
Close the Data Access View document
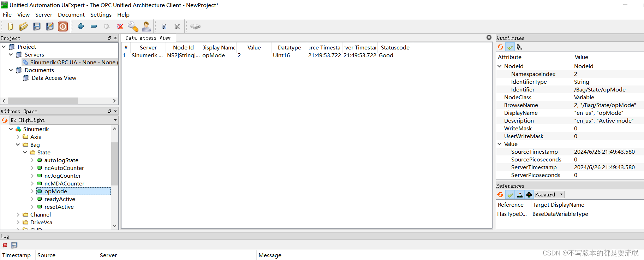[x=489, y=37]
